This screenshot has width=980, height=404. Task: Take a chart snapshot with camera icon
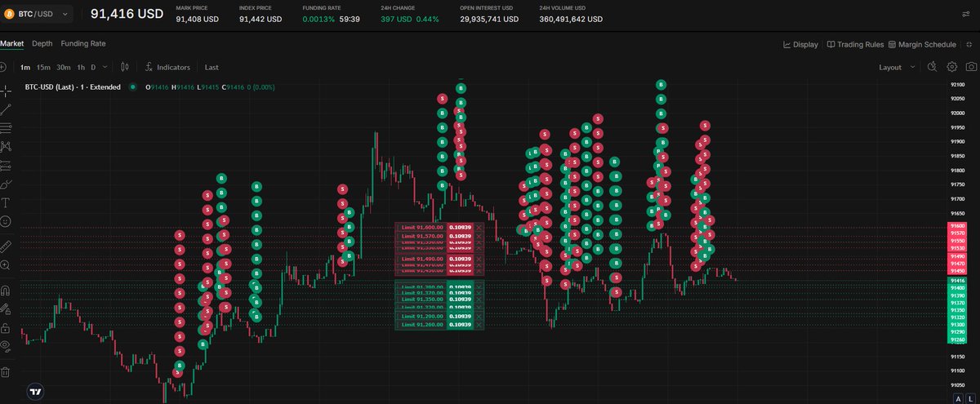click(x=971, y=67)
